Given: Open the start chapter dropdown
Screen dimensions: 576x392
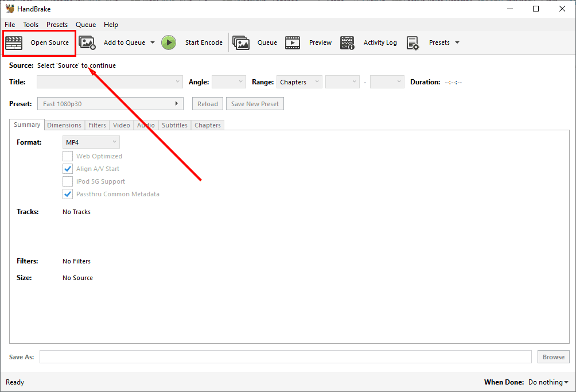Looking at the screenshot, I should pos(343,82).
